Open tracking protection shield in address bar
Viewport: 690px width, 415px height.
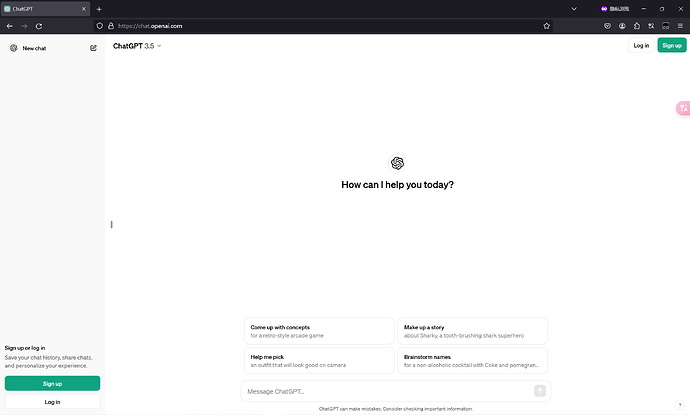tap(100, 26)
